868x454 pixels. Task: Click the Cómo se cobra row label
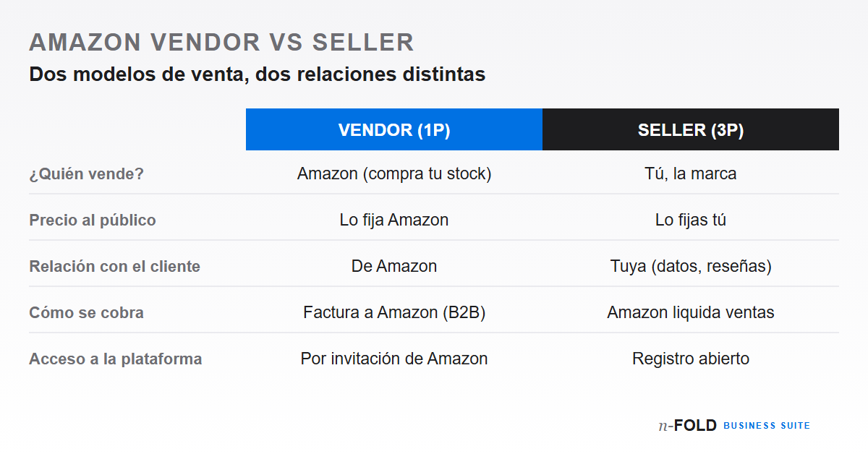tap(86, 313)
